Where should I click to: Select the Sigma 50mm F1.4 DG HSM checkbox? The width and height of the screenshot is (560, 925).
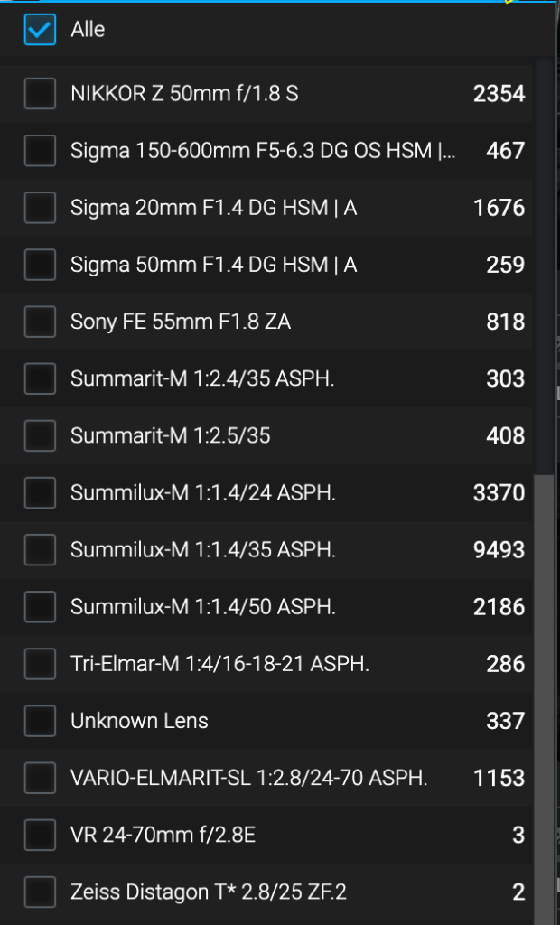(x=40, y=265)
